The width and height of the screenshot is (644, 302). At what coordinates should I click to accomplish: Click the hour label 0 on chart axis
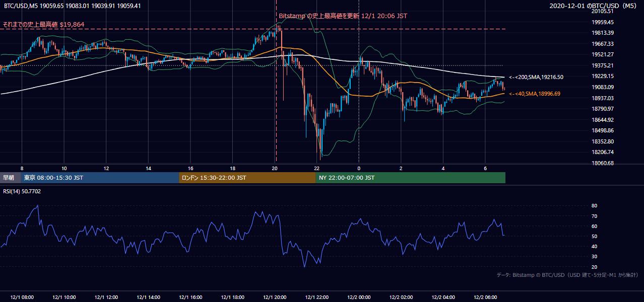click(x=359, y=168)
